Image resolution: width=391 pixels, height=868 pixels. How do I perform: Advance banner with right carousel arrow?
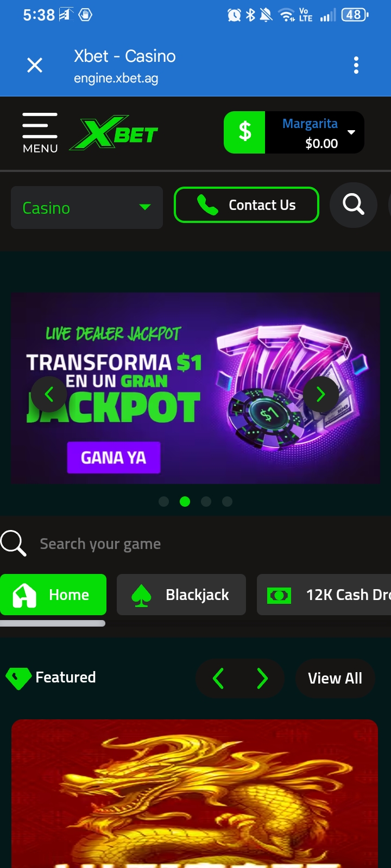pos(320,394)
